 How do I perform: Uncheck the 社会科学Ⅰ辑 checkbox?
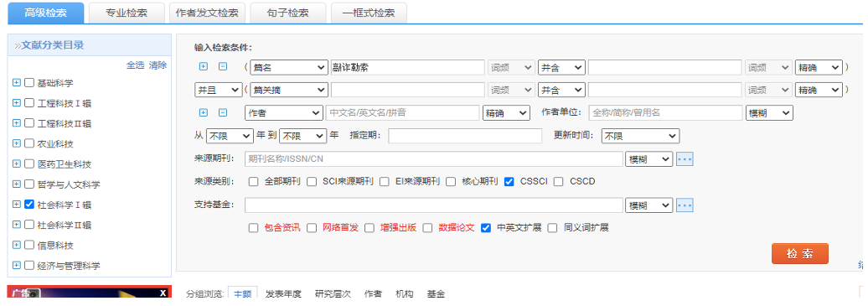click(x=29, y=205)
